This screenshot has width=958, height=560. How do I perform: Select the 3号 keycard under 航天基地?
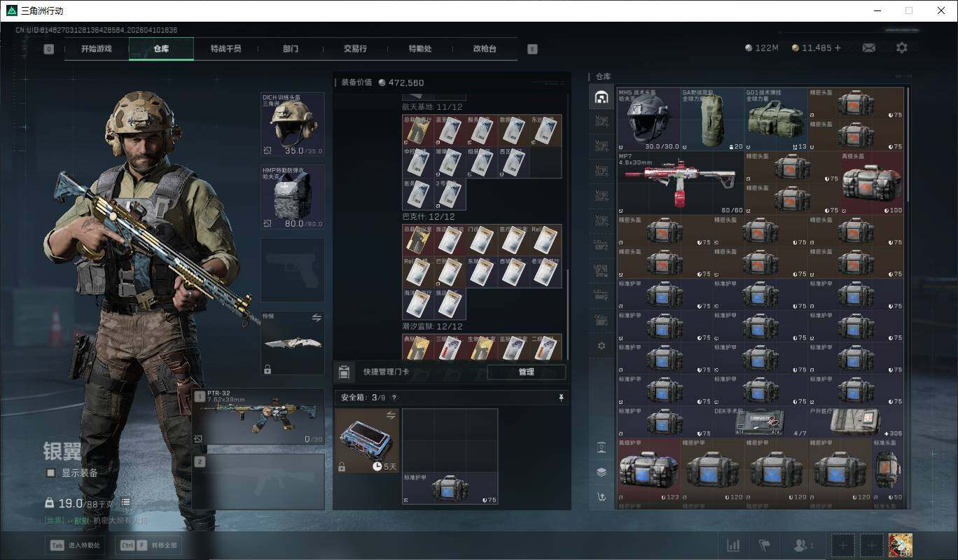point(450,195)
